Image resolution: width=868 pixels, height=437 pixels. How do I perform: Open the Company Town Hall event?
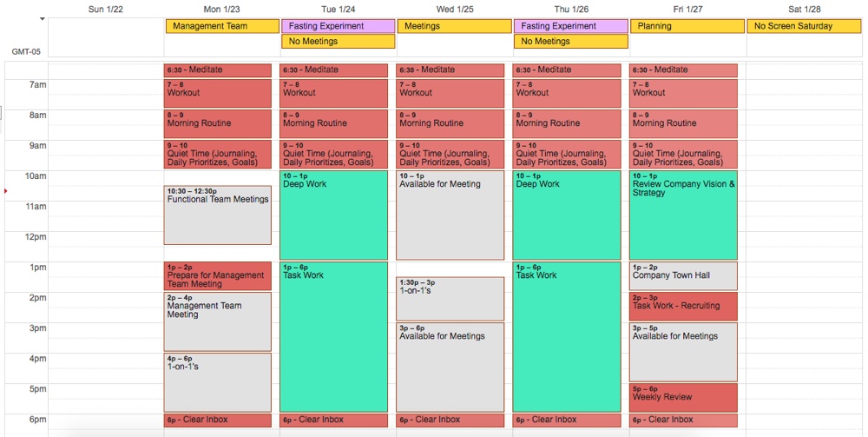pyautogui.click(x=683, y=276)
